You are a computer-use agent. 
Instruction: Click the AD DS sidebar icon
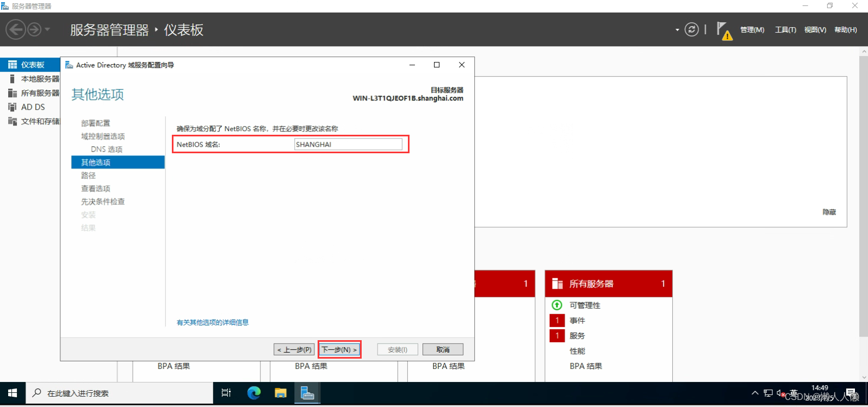point(13,107)
